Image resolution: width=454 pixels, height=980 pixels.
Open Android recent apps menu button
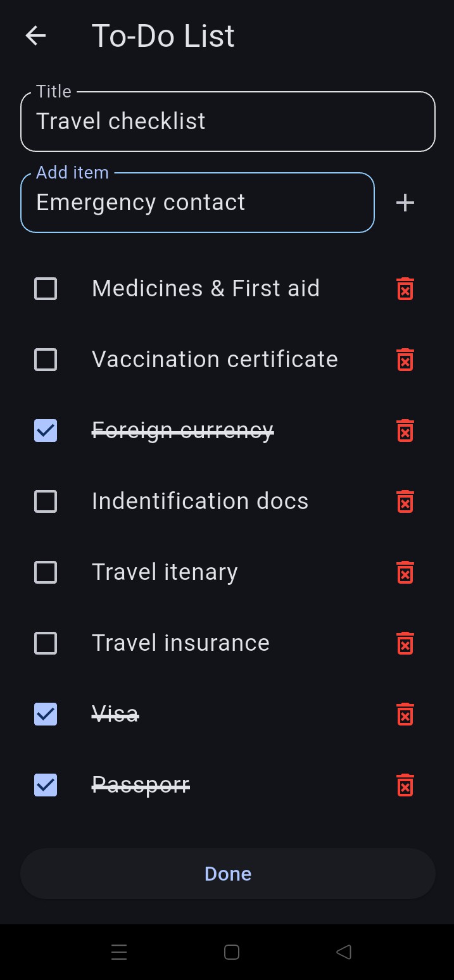pyautogui.click(x=119, y=952)
